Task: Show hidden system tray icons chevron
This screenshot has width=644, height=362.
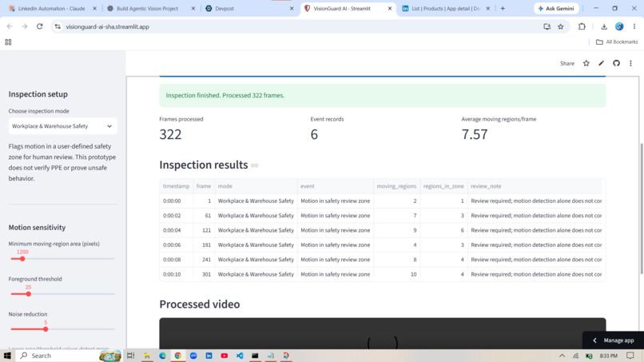Action: 562,356
